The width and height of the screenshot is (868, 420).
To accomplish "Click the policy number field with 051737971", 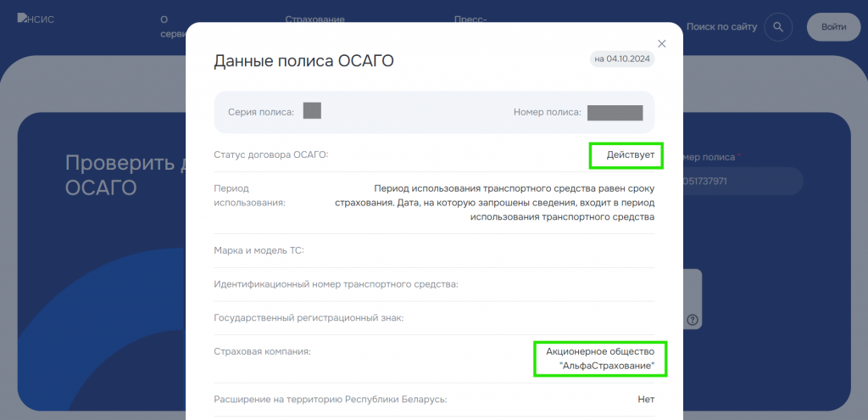I will click(x=737, y=181).
